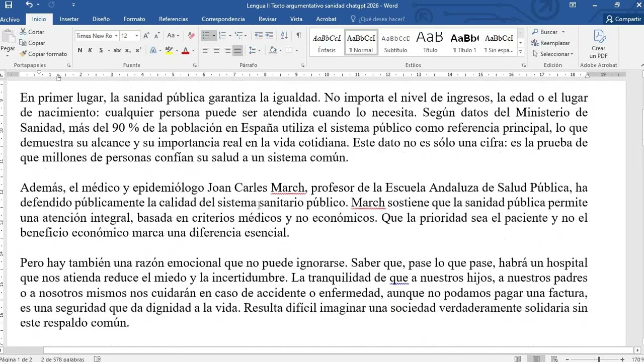Expand the line spacing dropdown
Viewport: 644px width, 362px height.
point(259,50)
